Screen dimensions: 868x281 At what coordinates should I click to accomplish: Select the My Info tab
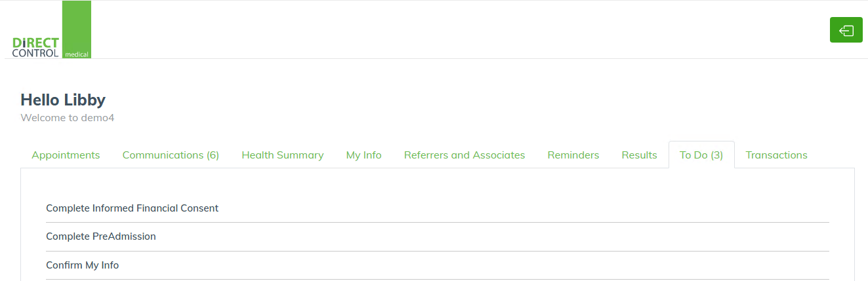(x=364, y=155)
